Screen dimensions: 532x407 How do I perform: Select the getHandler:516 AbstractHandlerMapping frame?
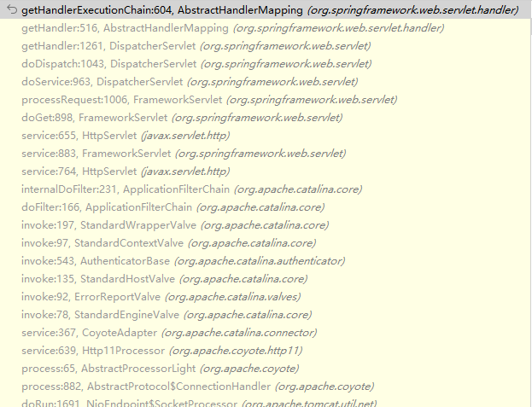click(232, 28)
